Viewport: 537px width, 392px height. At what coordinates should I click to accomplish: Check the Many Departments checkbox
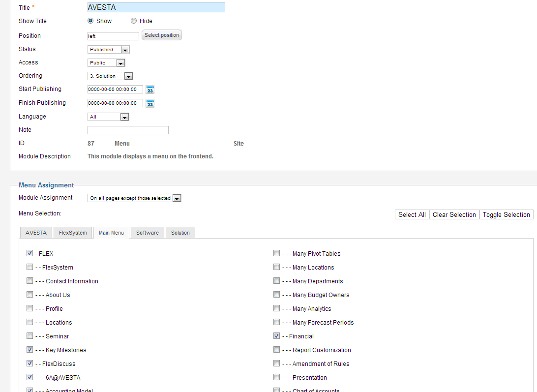[277, 281]
